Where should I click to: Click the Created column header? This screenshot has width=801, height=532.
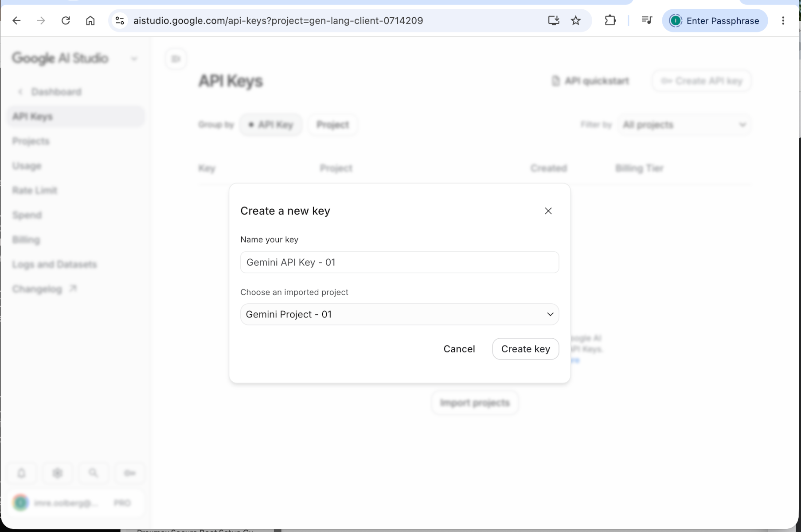(x=548, y=168)
